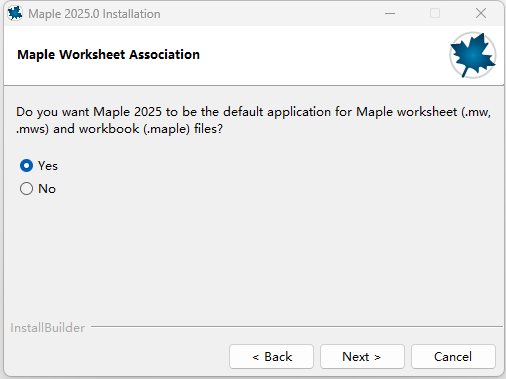
Task: Close the Maple 2025.0 Installation dialog
Action: click(x=481, y=13)
